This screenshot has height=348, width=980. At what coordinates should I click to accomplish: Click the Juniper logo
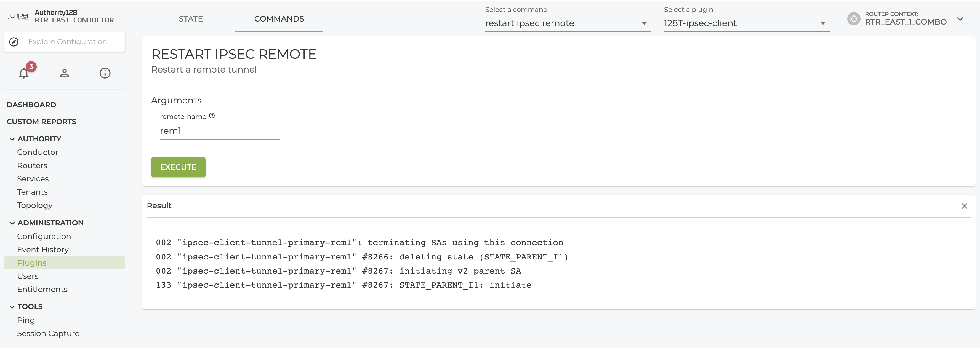[x=19, y=16]
